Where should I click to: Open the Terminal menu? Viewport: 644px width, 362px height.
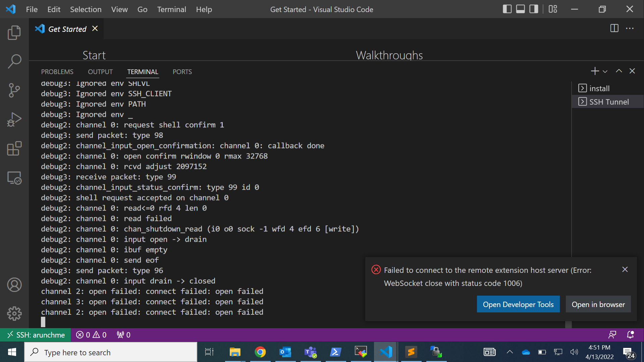[x=171, y=9]
